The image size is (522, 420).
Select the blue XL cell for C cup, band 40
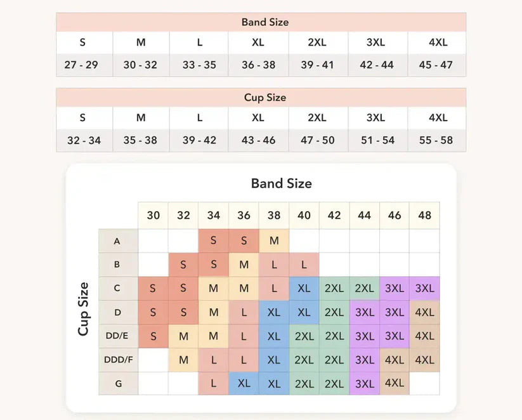click(x=304, y=289)
